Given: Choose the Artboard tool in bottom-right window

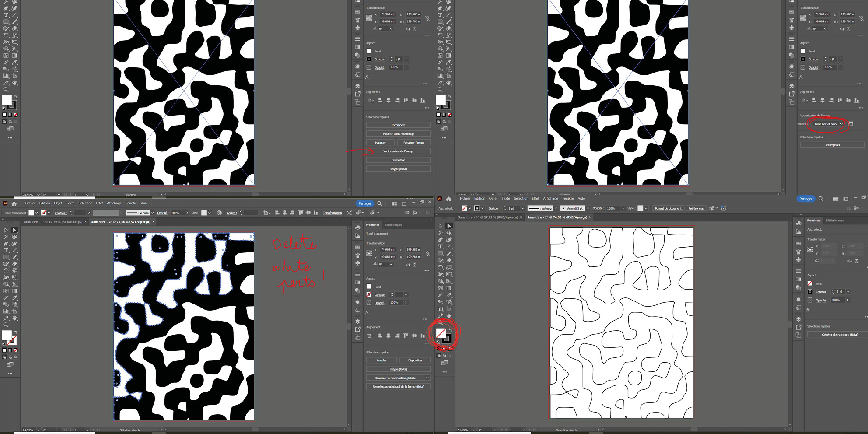Looking at the screenshot, I should (449, 309).
